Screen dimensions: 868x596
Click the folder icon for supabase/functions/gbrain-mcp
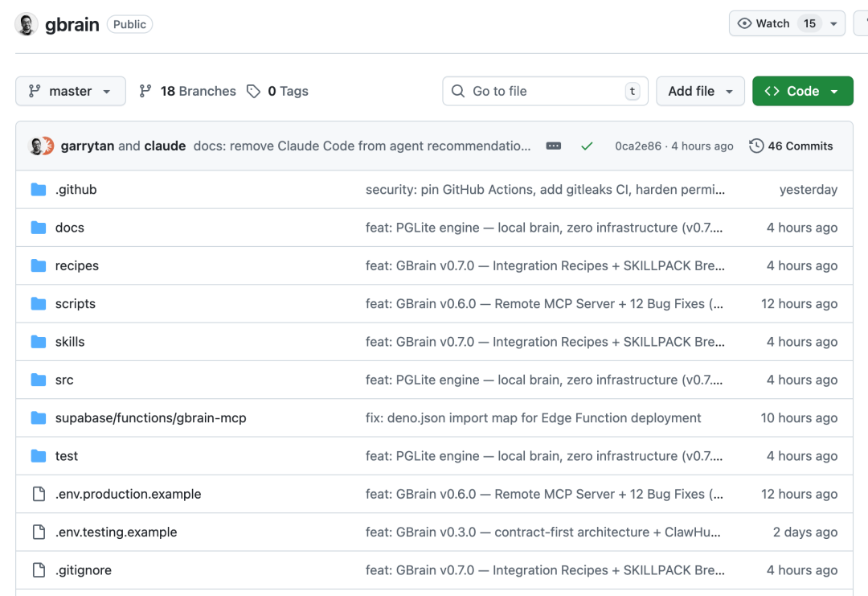39,418
